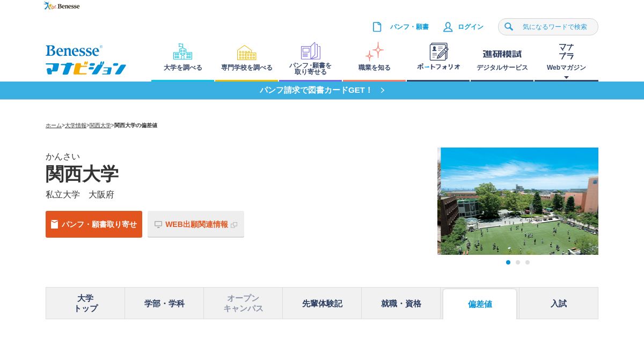Click the 関西大学 breadcrumb link
644x338 pixels.
(100, 125)
